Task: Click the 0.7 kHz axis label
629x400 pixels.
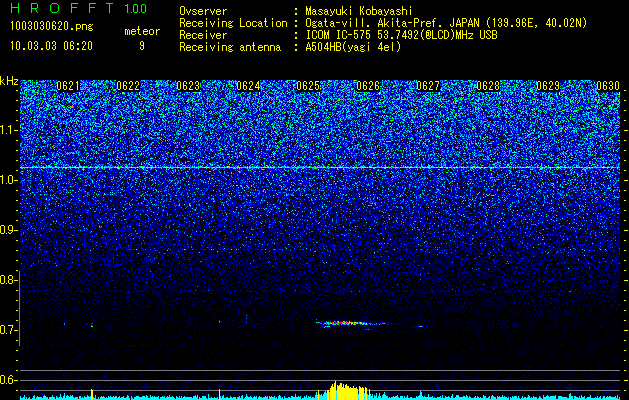Action: [7, 330]
